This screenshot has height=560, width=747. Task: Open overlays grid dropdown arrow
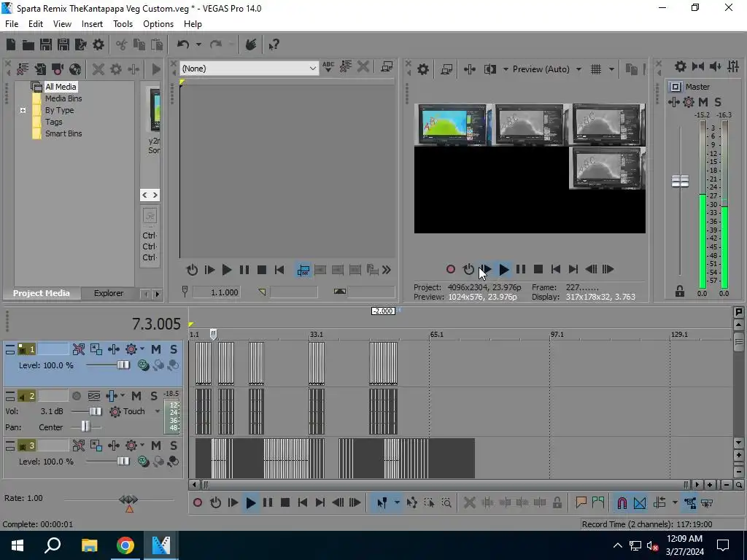(x=612, y=69)
